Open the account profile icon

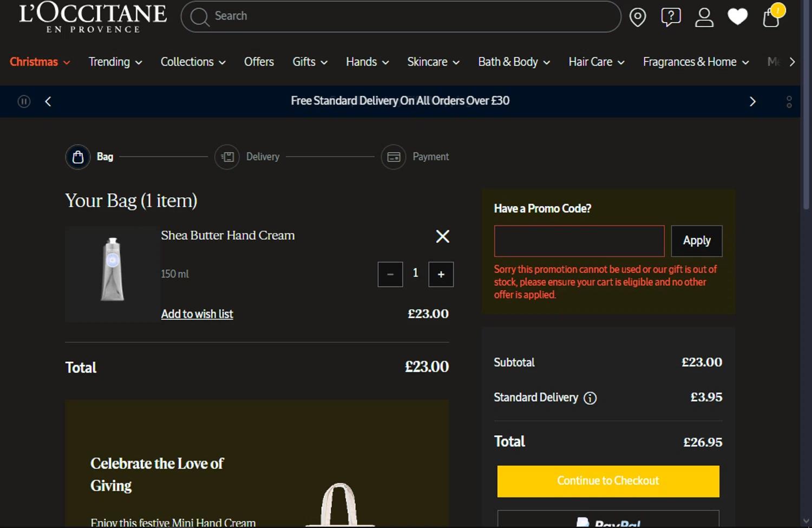[x=704, y=17]
